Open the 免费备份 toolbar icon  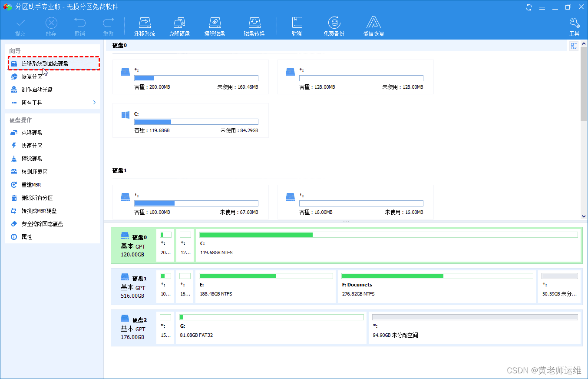coord(334,27)
